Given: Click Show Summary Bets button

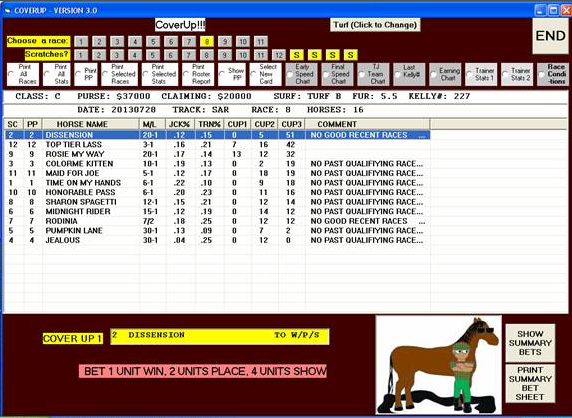Looking at the screenshot, I should click(x=530, y=343).
